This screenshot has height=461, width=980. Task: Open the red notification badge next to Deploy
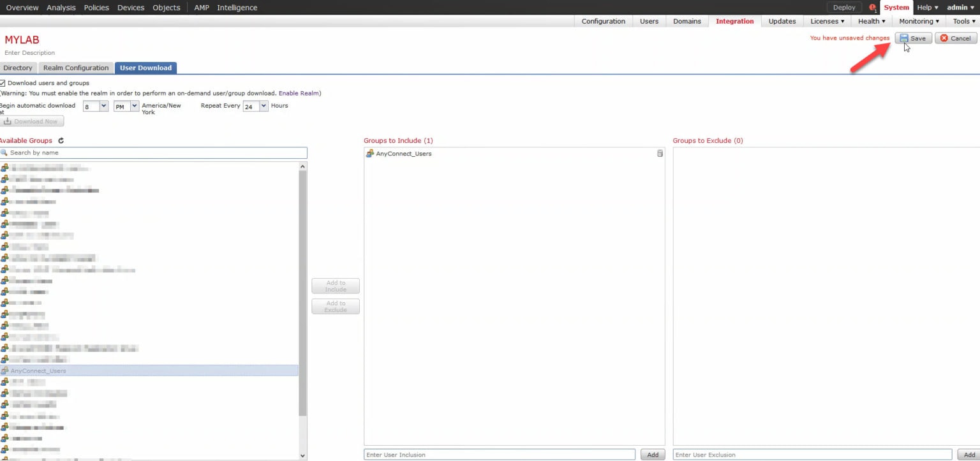point(872,7)
